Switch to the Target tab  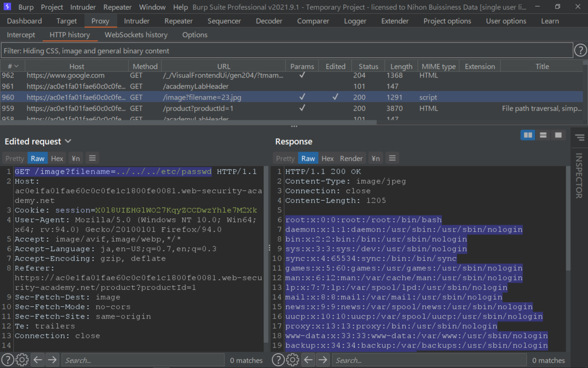67,21
